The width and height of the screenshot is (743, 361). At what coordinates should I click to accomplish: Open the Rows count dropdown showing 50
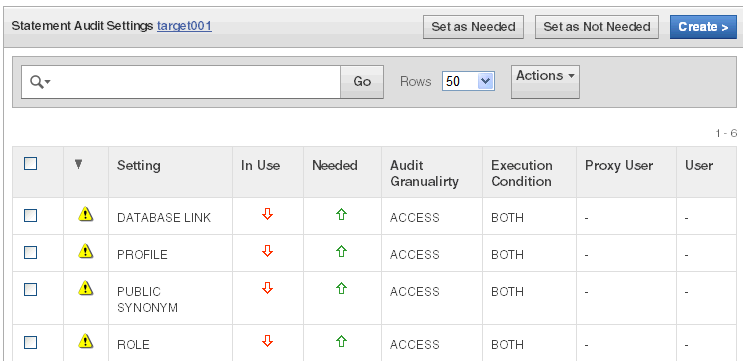(x=468, y=81)
